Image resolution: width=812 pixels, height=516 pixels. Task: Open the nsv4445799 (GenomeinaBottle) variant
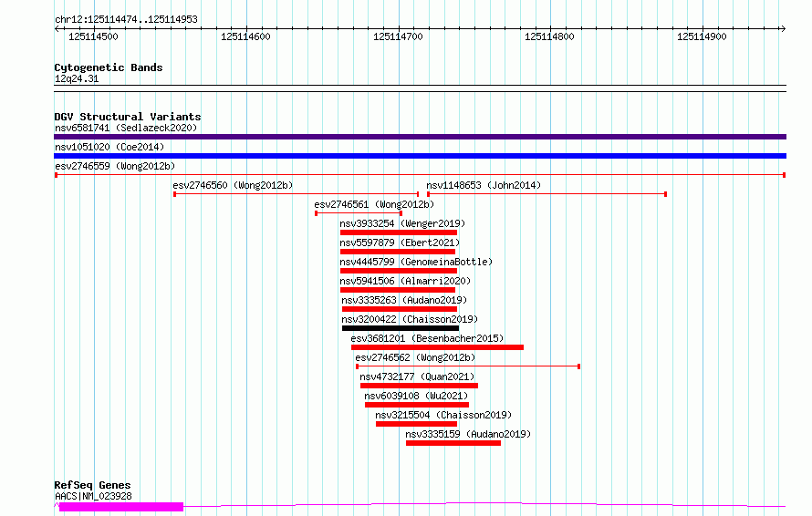pyautogui.click(x=416, y=262)
